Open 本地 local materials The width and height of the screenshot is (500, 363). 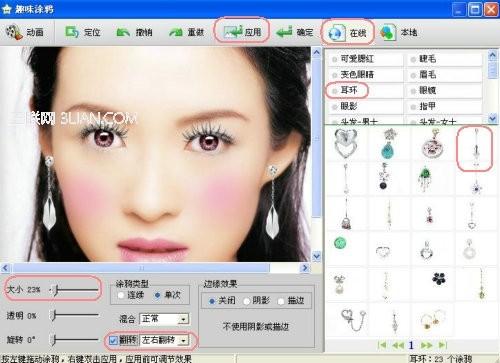pos(387,32)
